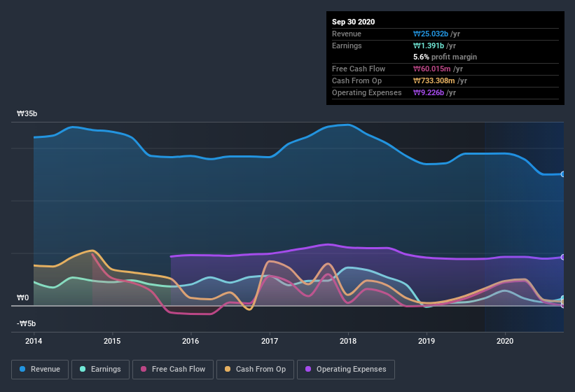Screen dimensions: 575x392
Task: Toggle the Revenue series legend button
Action: coord(40,370)
